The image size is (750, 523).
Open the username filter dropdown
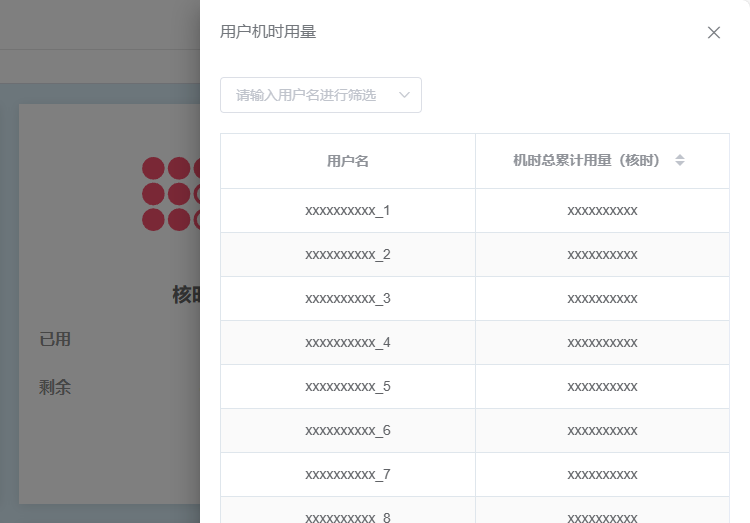click(x=320, y=95)
